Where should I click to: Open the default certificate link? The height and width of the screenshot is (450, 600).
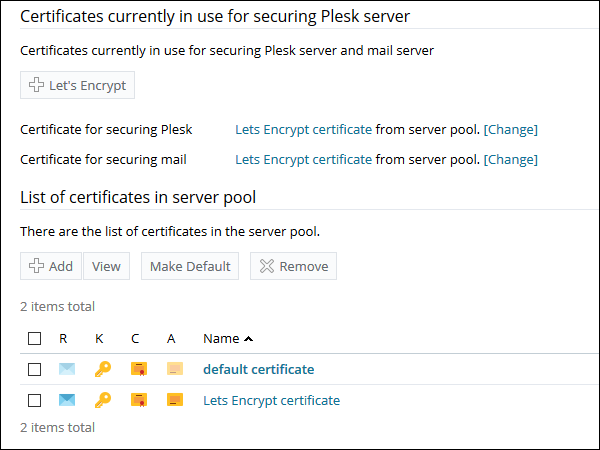[x=259, y=369]
